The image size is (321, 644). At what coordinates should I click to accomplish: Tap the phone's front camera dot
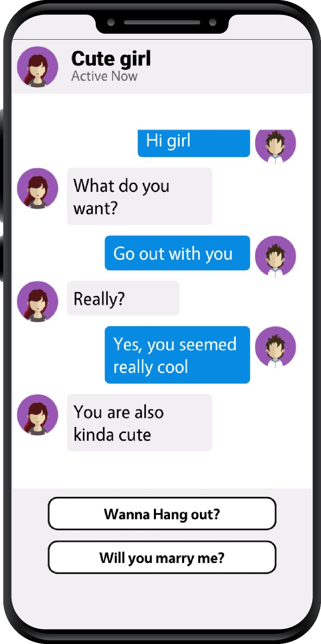point(111,23)
